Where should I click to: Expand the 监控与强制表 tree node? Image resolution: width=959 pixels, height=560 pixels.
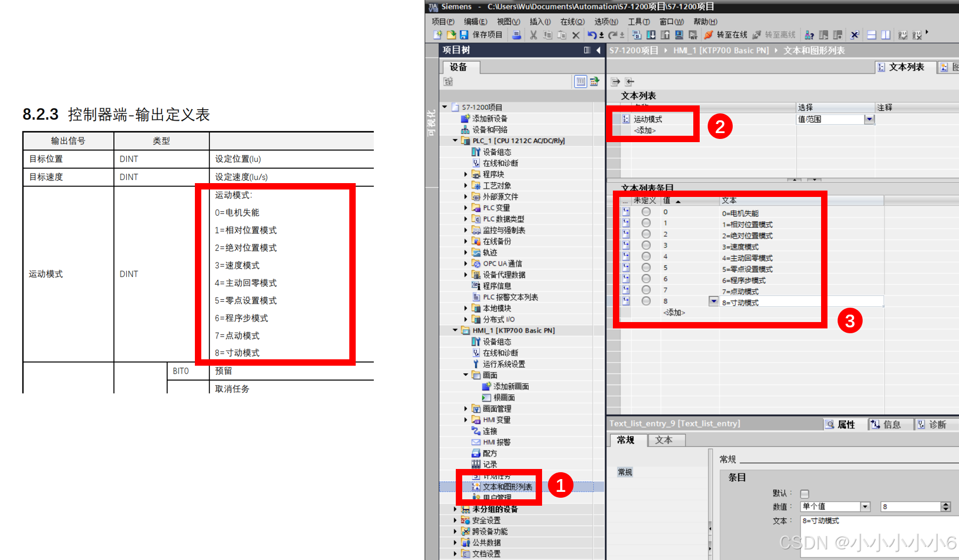point(465,230)
